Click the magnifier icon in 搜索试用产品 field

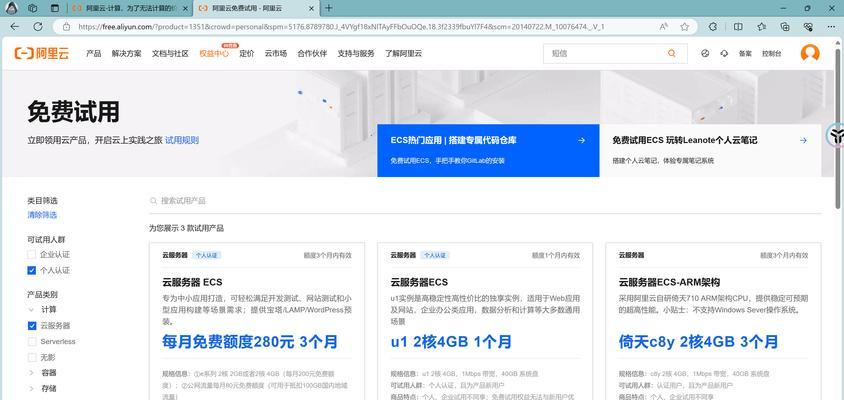(x=153, y=201)
